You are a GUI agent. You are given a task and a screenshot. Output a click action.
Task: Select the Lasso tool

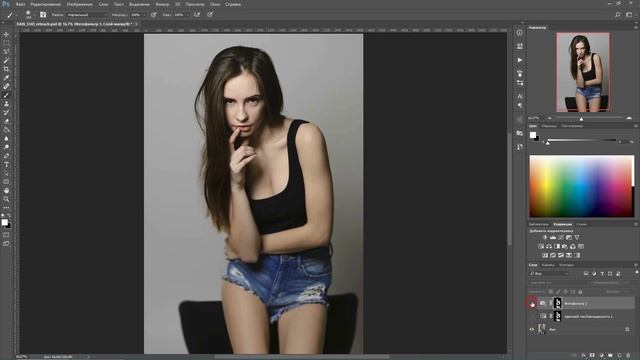(6, 51)
